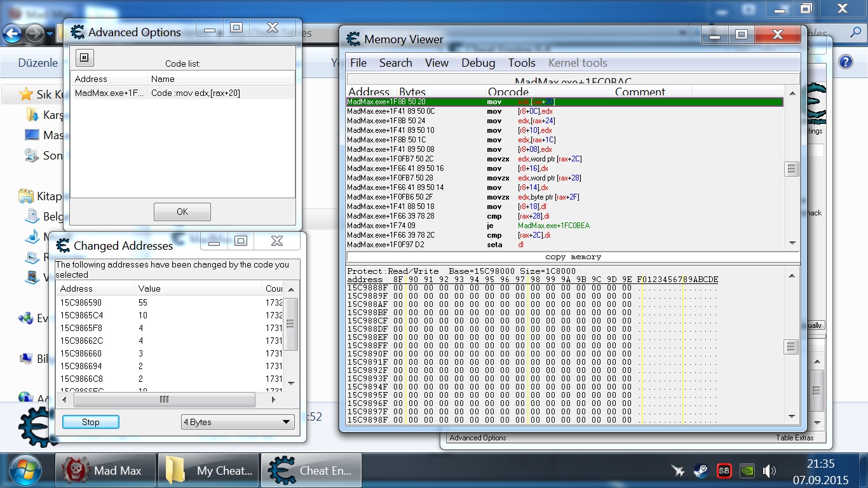The height and width of the screenshot is (488, 868).
Task: Click the hex view vertical scrollbar thumb
Action: coord(791,347)
